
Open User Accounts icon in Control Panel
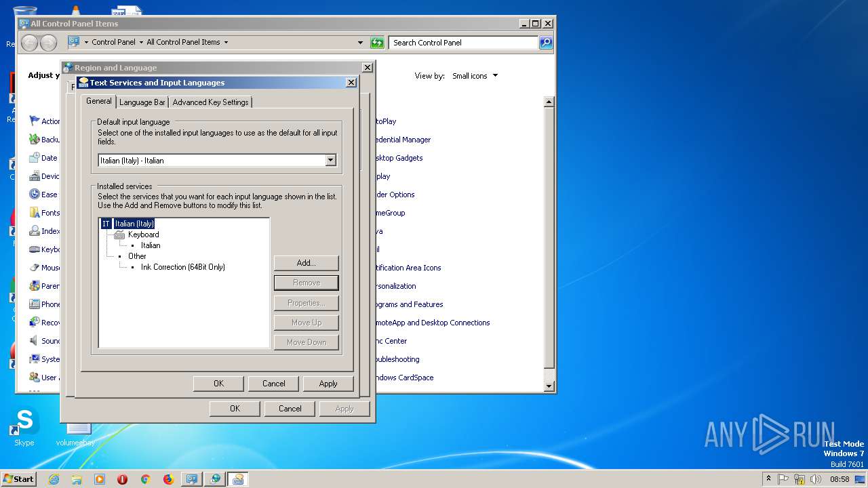click(x=35, y=377)
